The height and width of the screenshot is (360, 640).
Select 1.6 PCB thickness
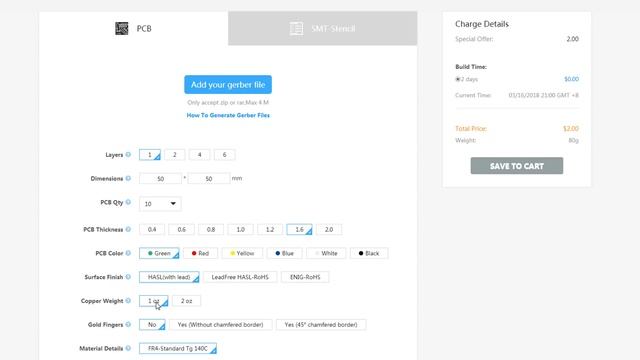[x=300, y=229]
